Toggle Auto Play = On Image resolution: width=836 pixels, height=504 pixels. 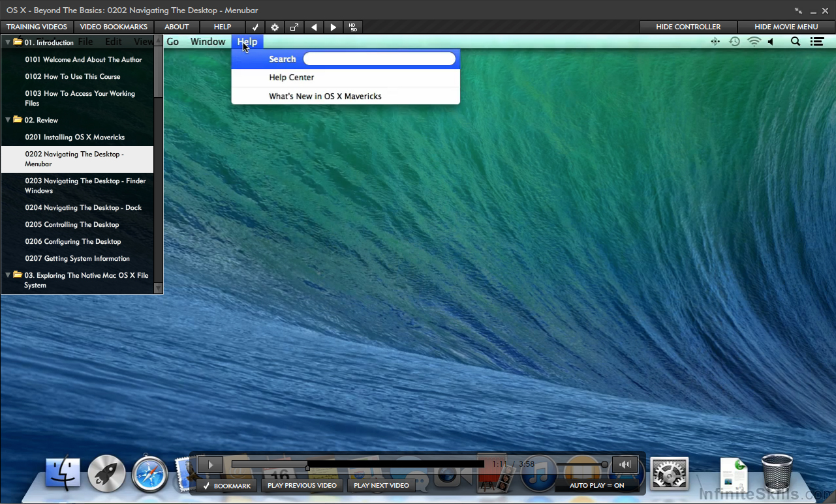(x=596, y=486)
